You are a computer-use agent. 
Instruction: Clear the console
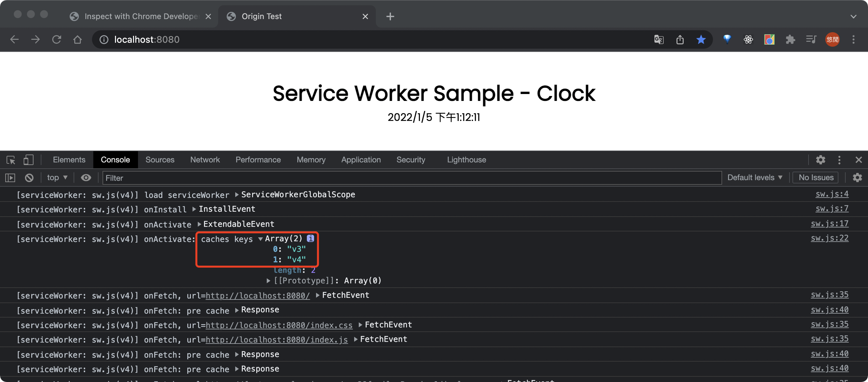click(29, 177)
